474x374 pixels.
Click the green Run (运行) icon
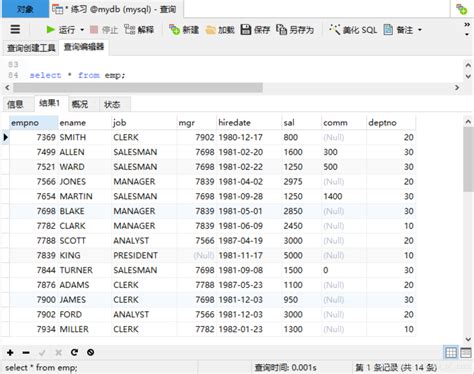(x=50, y=30)
